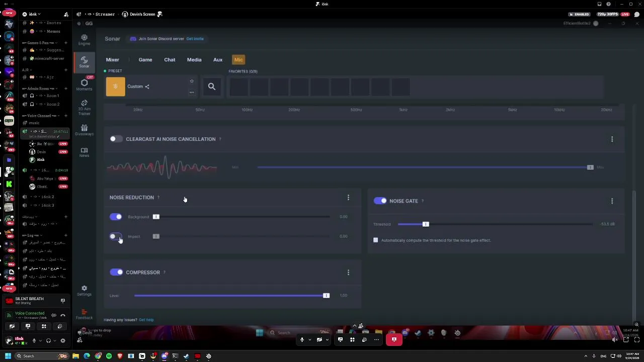Screen dimensions: 644x362
Task: Open Compressor three-dot menu
Action: coord(348,273)
